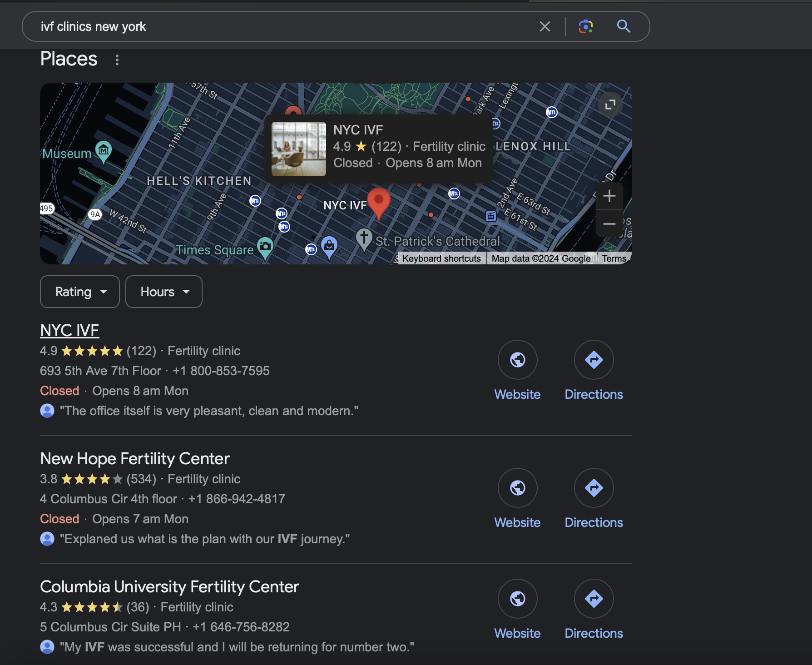Open Google Lens image search
The width and height of the screenshot is (812, 665).
pos(586,26)
